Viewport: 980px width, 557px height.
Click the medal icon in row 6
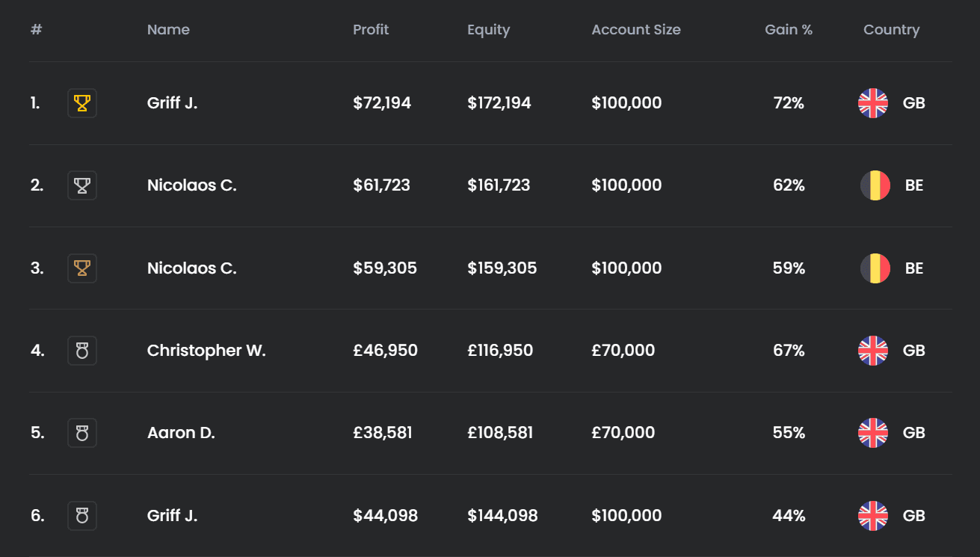[x=82, y=516]
